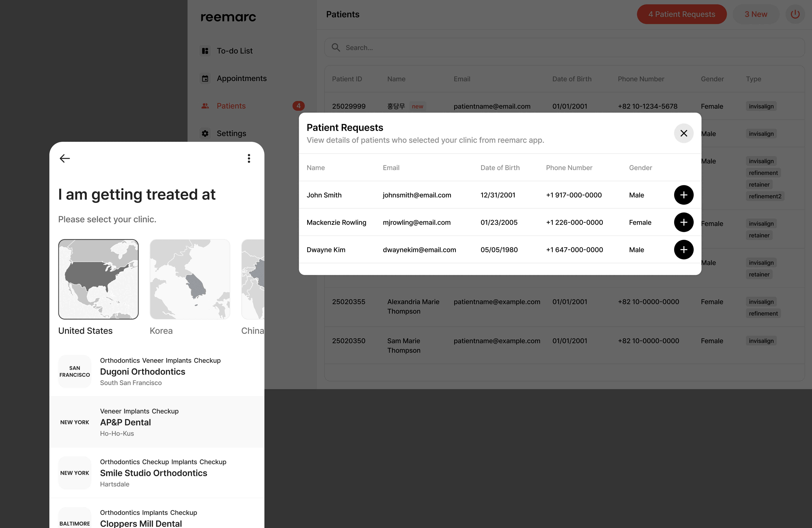Screen dimensions: 812x528
Task: Click the add button for John Smith
Action: tap(683, 195)
